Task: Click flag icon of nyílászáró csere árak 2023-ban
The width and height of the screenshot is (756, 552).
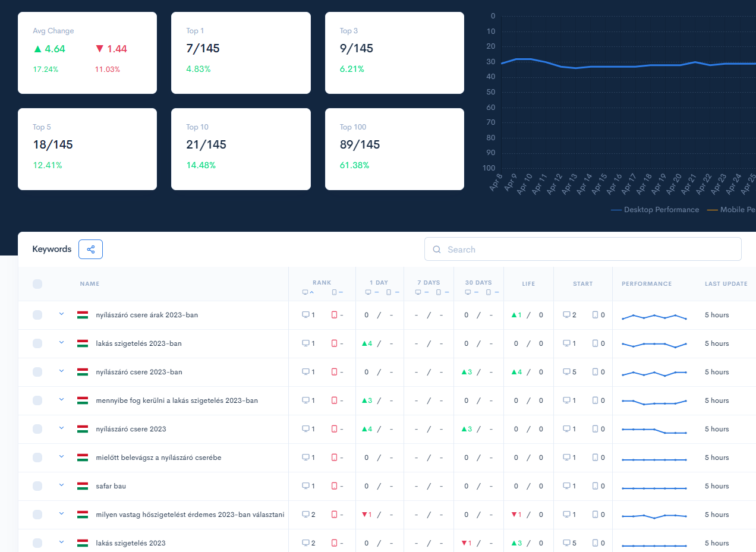Action: [83, 315]
